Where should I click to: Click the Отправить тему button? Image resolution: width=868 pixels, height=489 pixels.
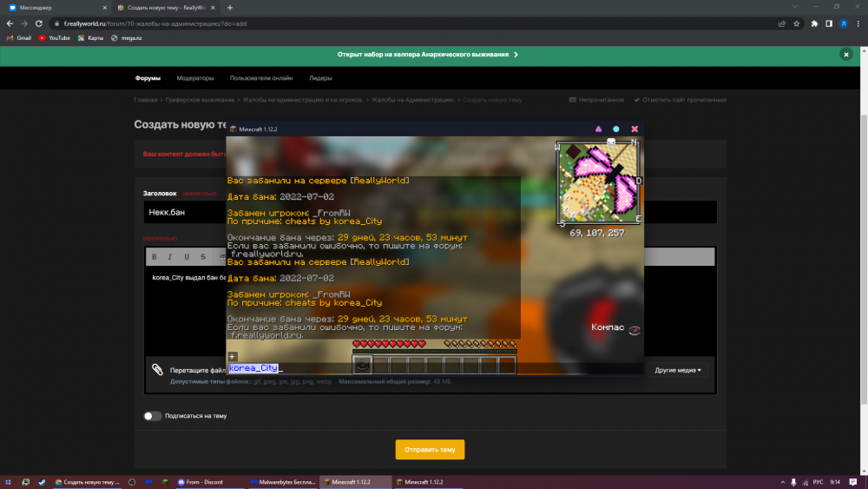(x=430, y=450)
